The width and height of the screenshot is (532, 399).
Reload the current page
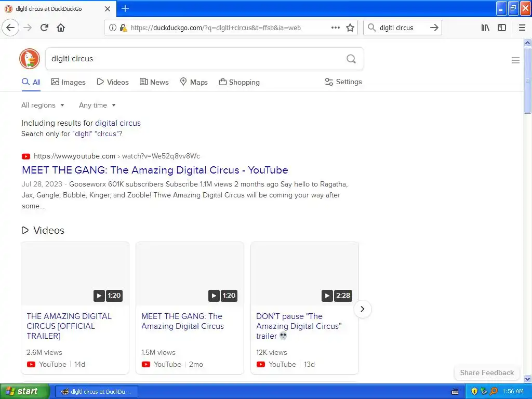pyautogui.click(x=44, y=28)
